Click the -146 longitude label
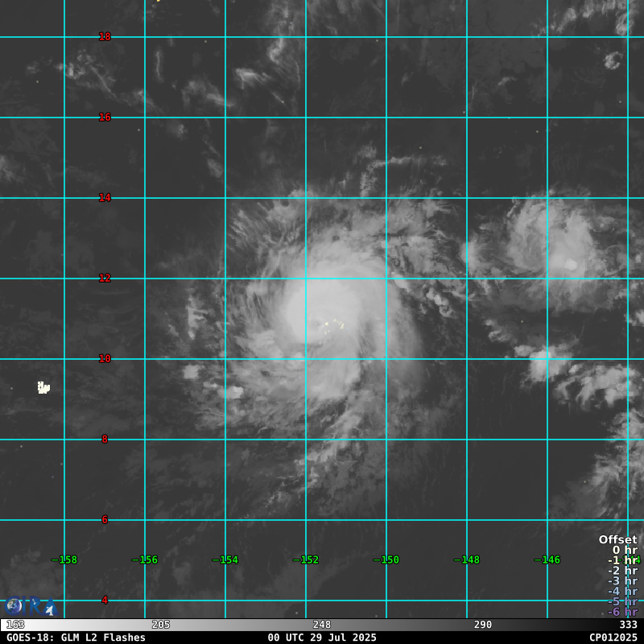The width and height of the screenshot is (644, 644). coord(547,559)
